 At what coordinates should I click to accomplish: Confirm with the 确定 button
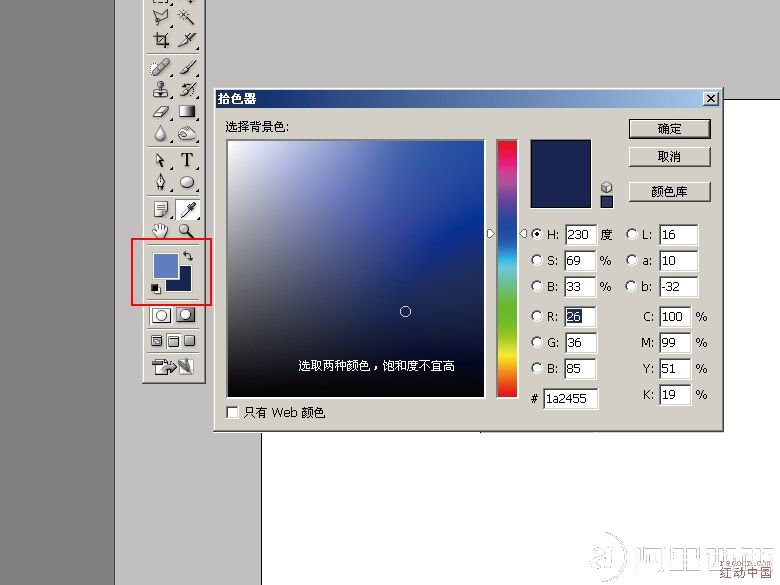tap(669, 129)
